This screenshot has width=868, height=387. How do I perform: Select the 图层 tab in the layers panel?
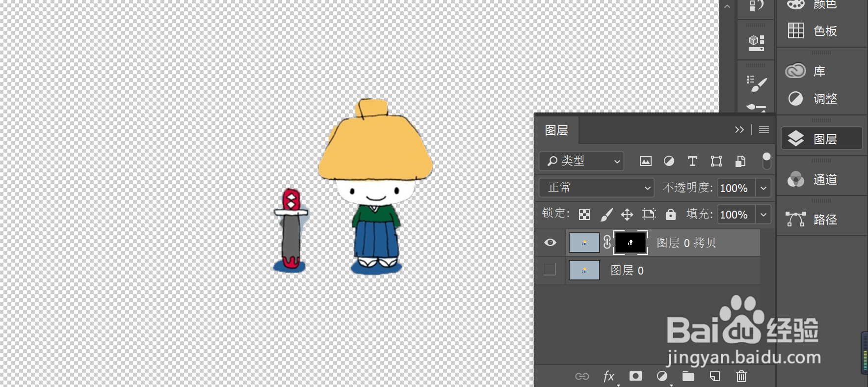click(556, 130)
